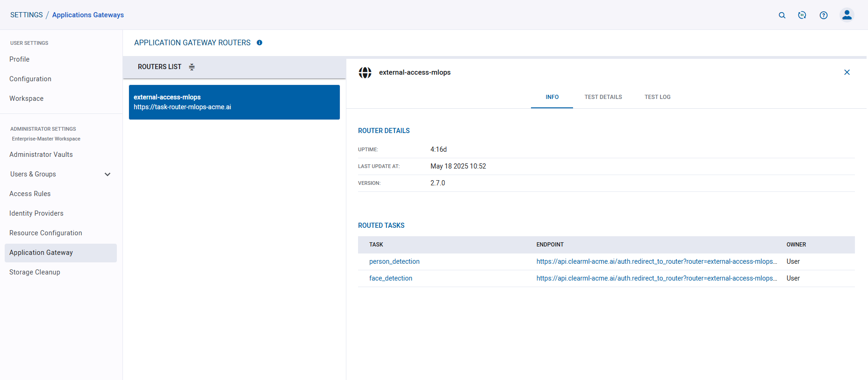Open the face_detection task link
Screen dimensions: 868x380
[390, 279]
